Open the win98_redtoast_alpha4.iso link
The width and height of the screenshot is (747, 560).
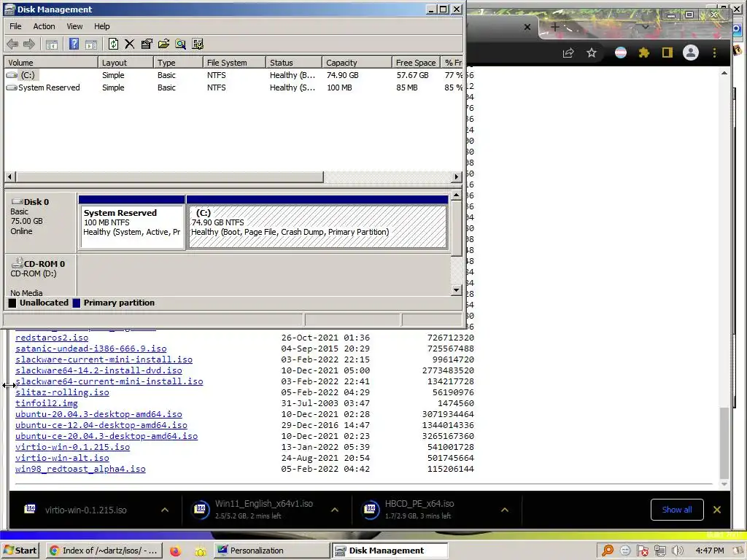tap(80, 469)
